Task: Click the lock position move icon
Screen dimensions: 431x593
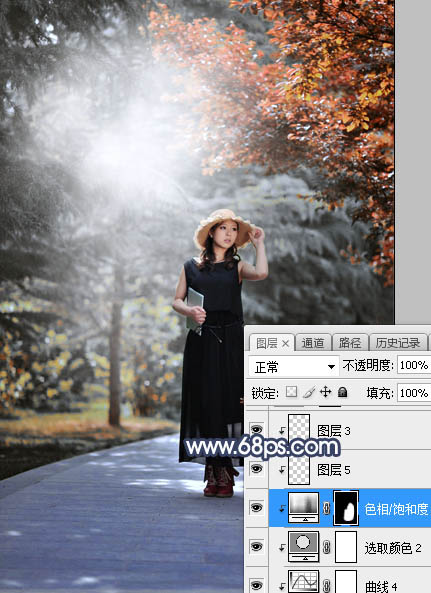Action: point(325,392)
